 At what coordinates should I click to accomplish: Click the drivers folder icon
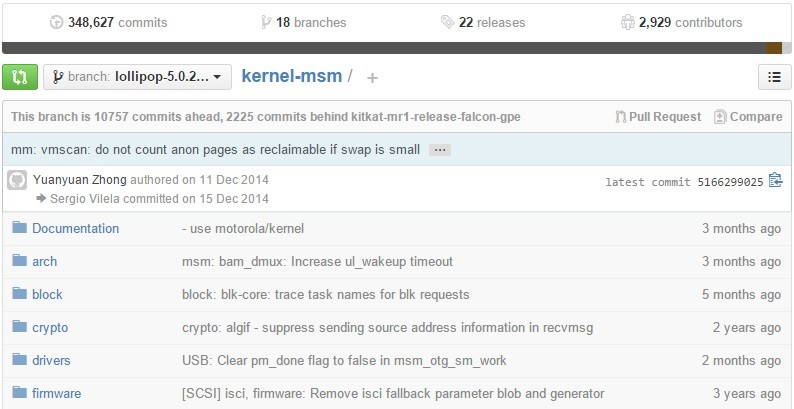point(18,360)
